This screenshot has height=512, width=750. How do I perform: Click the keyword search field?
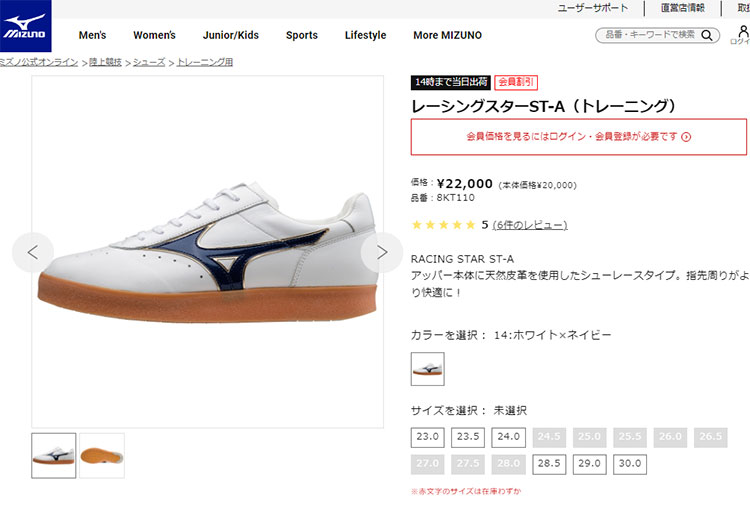[x=648, y=35]
